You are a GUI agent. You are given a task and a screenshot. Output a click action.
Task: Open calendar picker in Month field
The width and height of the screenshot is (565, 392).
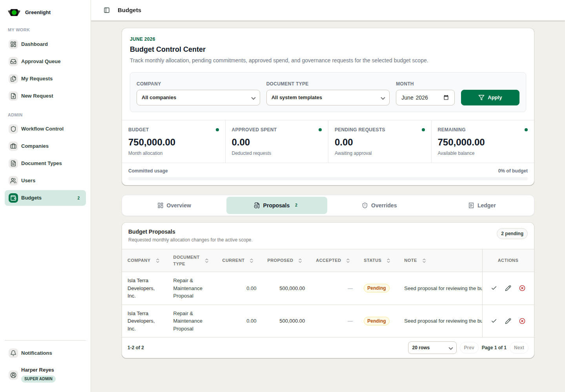click(446, 98)
